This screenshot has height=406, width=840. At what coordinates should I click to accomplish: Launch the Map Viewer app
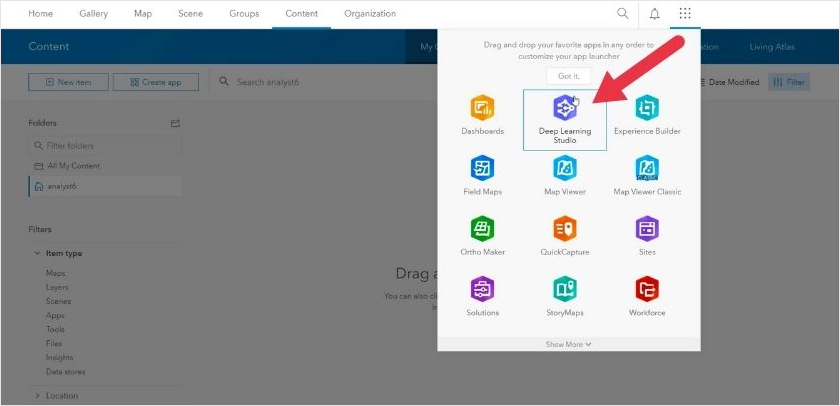coord(565,175)
